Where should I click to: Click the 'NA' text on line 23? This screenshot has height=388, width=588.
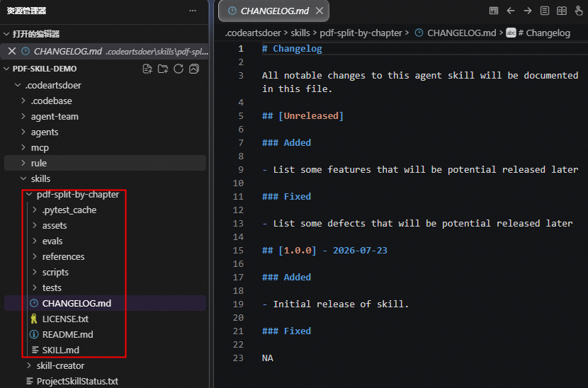pos(267,358)
